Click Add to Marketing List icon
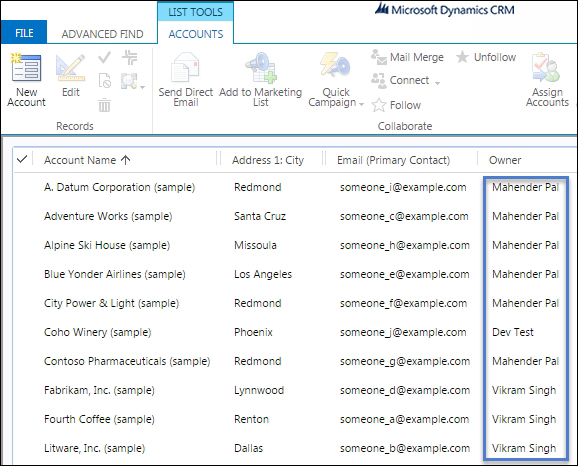Viewport: 578px width, 466px height. coord(261,67)
